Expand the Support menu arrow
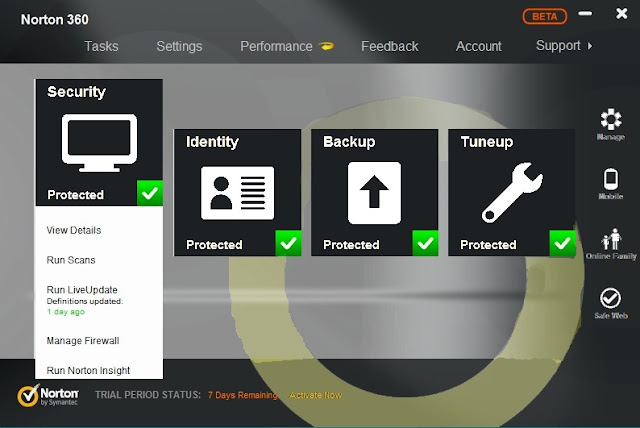640x428 pixels. (x=590, y=46)
